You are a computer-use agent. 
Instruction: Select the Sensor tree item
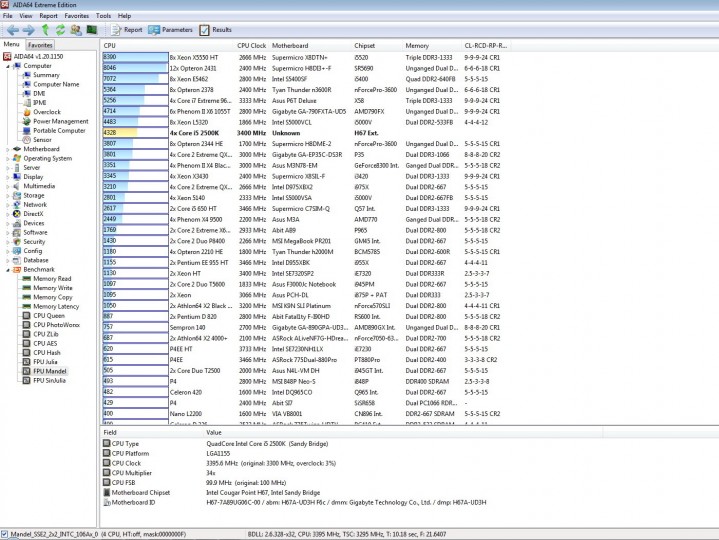pos(42,140)
